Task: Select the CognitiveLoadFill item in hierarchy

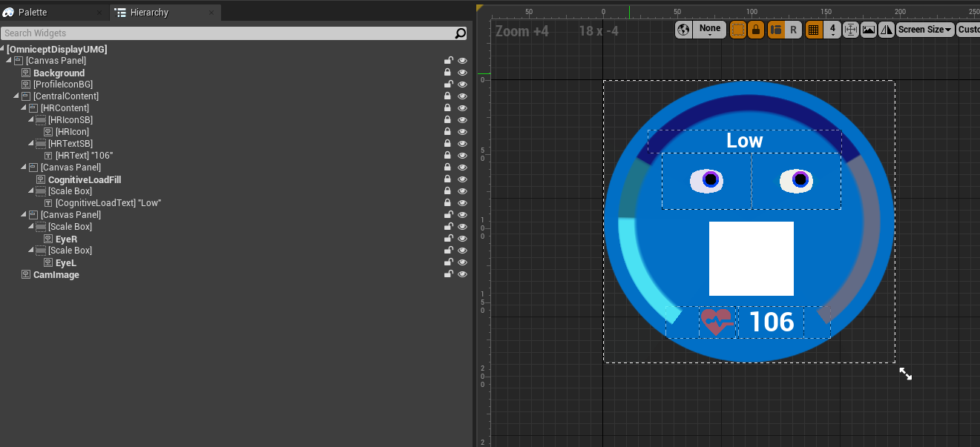Action: (x=84, y=179)
